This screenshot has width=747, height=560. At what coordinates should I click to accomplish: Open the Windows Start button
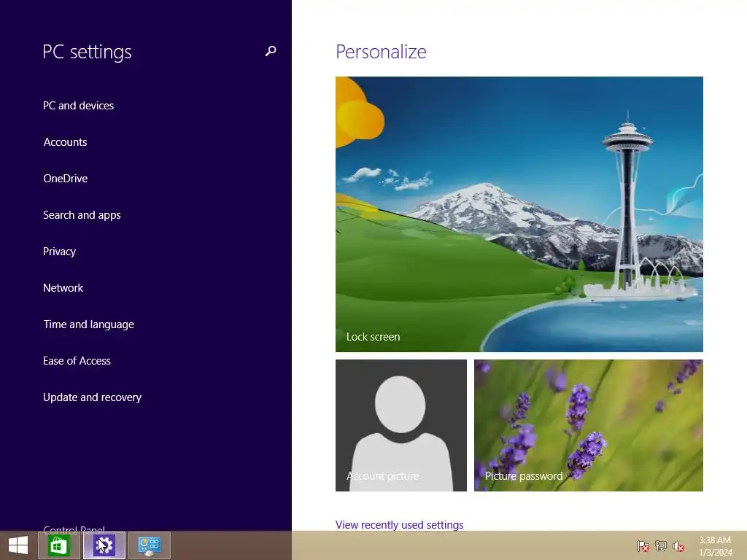(18, 545)
